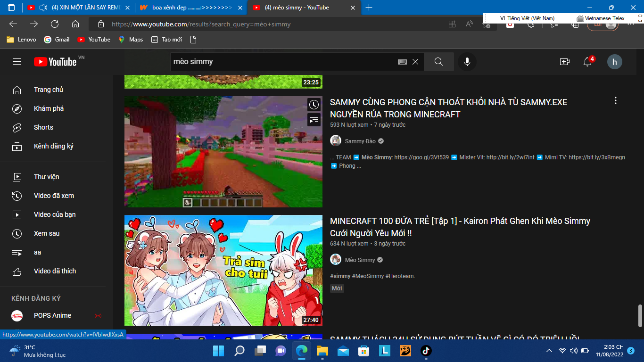This screenshot has width=644, height=362.
Task: Clear the search query with X
Action: pos(415,62)
